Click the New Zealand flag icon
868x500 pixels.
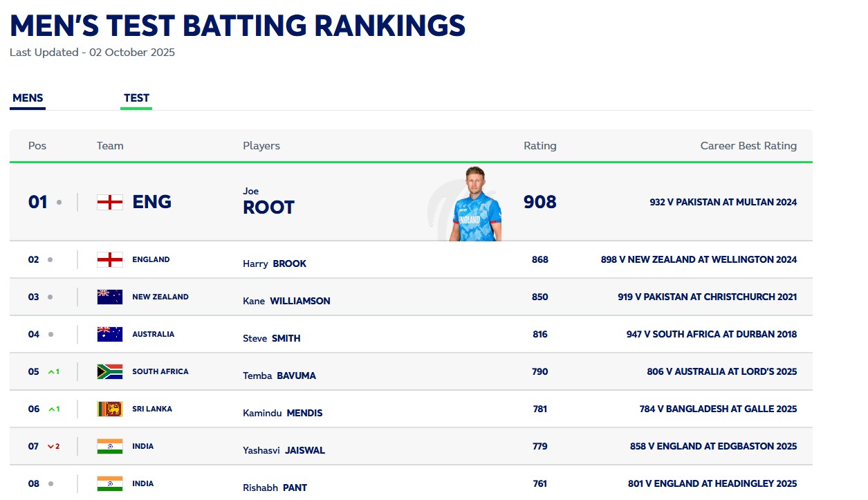pos(110,297)
